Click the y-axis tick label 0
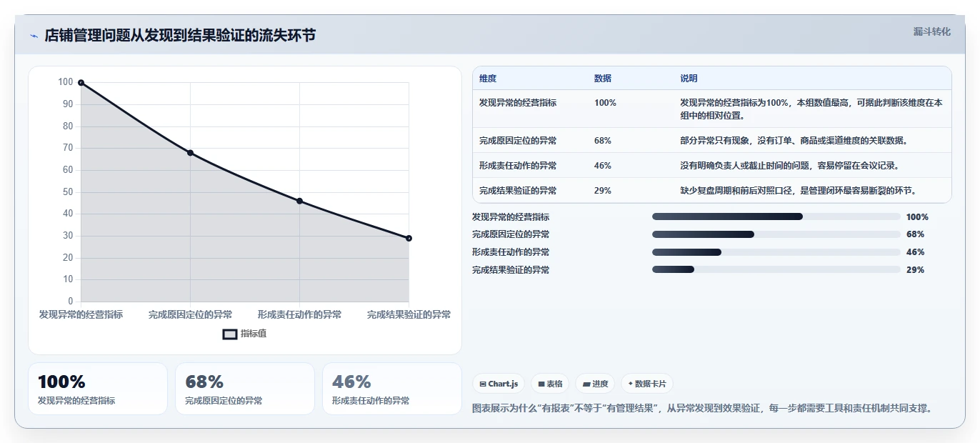The height and width of the screenshot is (443, 980). click(71, 302)
